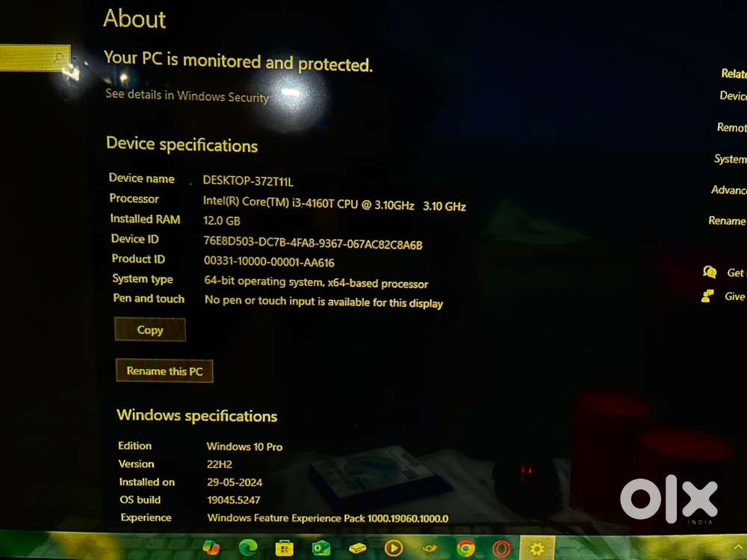Screen dimensions: 747x560
Task: Click inside the Settings search field
Action: pyautogui.click(x=35, y=57)
